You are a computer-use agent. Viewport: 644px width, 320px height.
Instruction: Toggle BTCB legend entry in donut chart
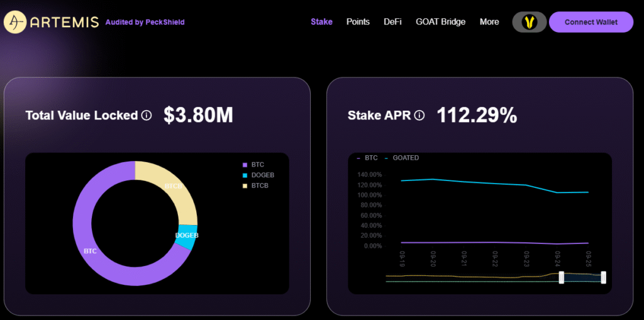click(255, 185)
